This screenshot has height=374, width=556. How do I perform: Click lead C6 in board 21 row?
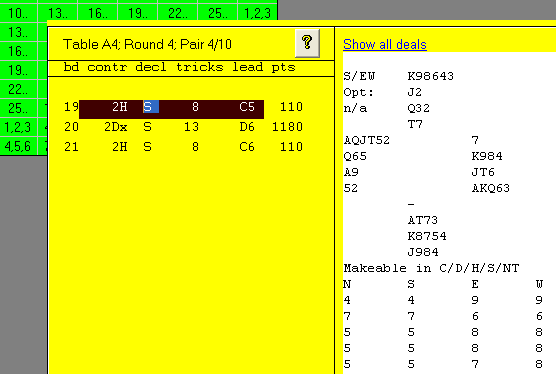point(247,147)
